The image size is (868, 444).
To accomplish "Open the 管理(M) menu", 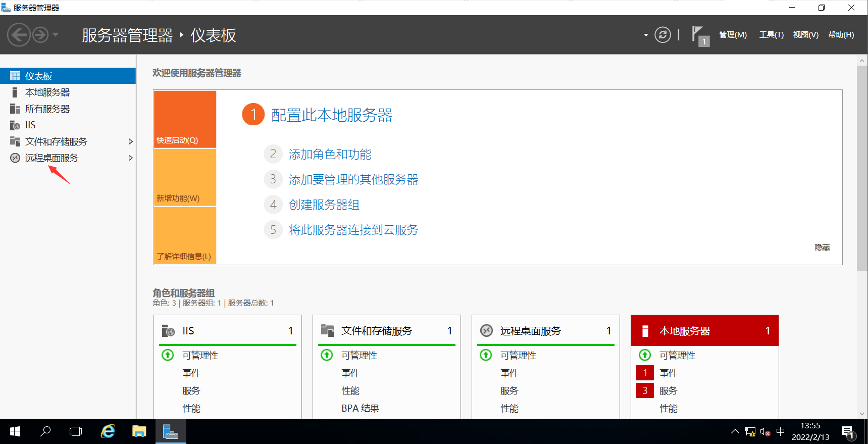I will [733, 35].
